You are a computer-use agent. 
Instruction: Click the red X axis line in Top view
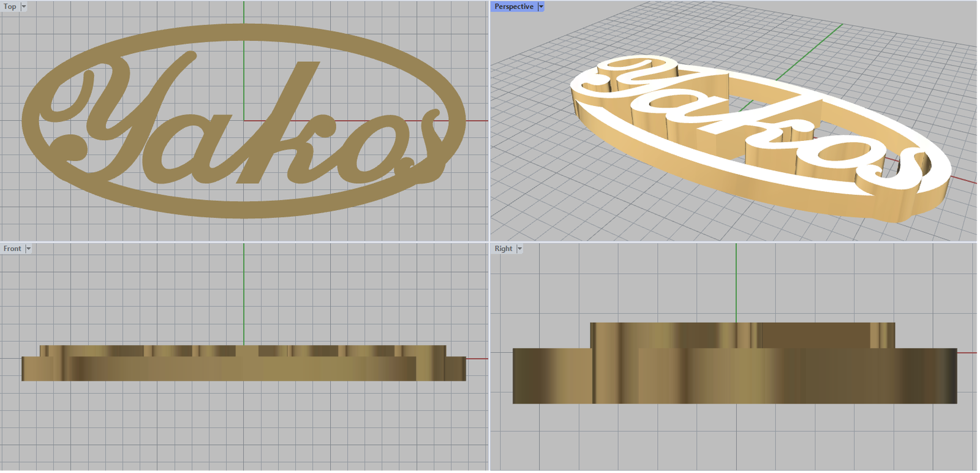click(x=477, y=121)
